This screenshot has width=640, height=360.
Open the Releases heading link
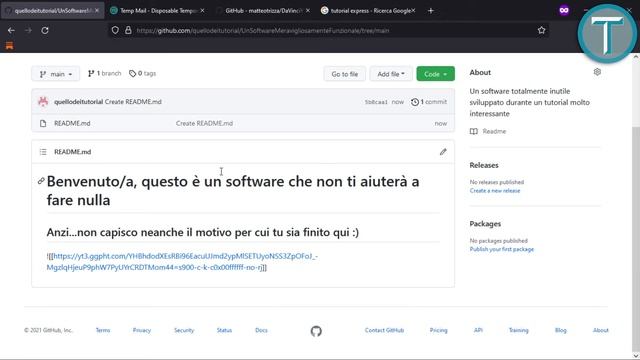coord(484,165)
